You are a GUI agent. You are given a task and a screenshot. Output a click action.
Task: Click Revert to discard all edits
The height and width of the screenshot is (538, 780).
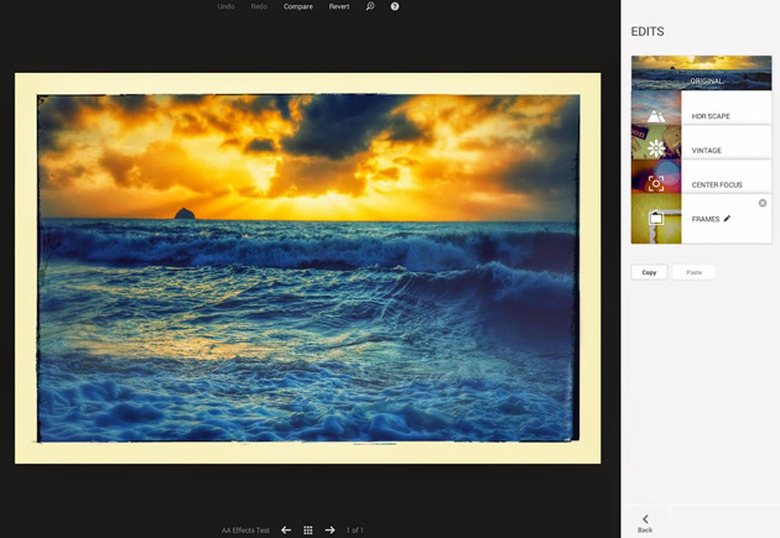click(x=340, y=7)
